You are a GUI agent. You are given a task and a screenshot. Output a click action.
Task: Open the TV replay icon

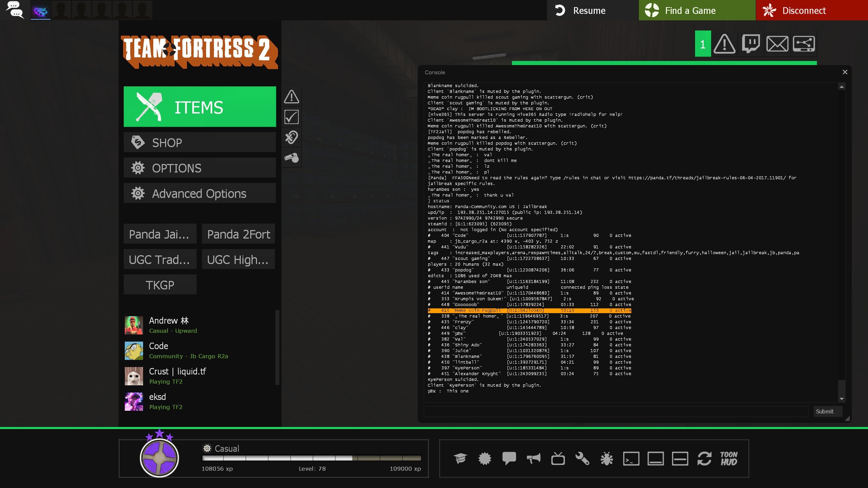tap(558, 459)
